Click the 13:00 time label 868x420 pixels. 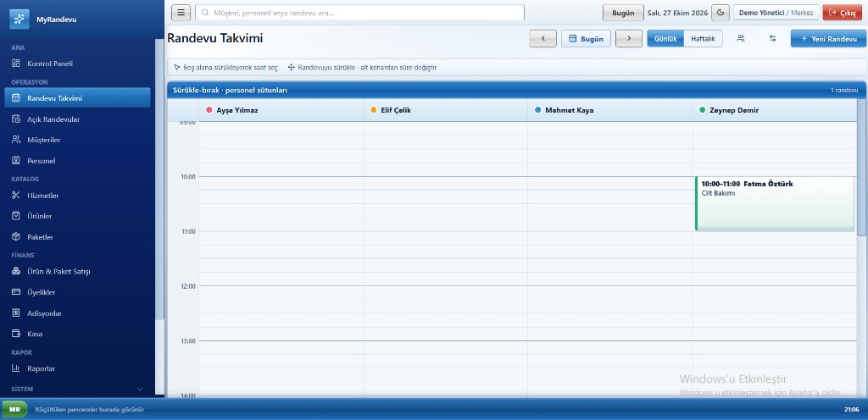click(188, 341)
